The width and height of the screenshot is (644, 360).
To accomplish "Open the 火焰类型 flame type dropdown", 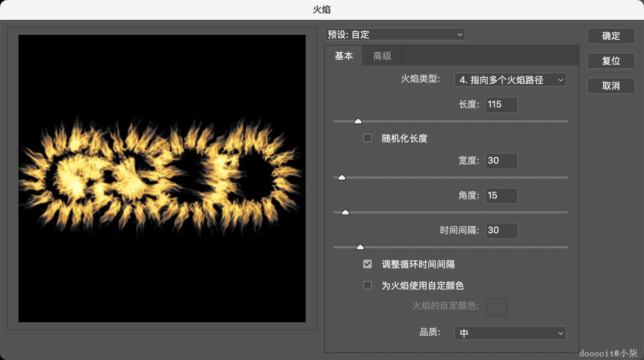I will (x=510, y=80).
